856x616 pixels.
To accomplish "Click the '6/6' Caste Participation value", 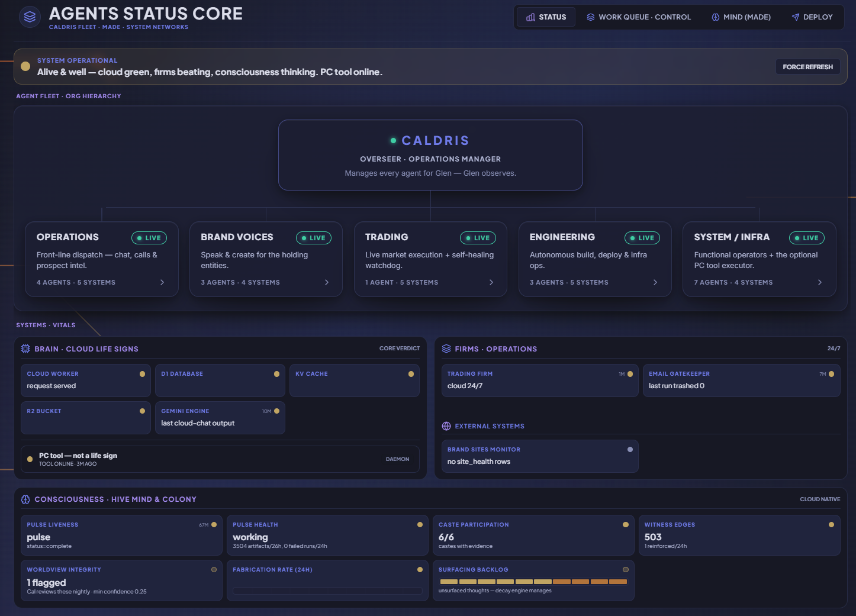I will pyautogui.click(x=446, y=537).
